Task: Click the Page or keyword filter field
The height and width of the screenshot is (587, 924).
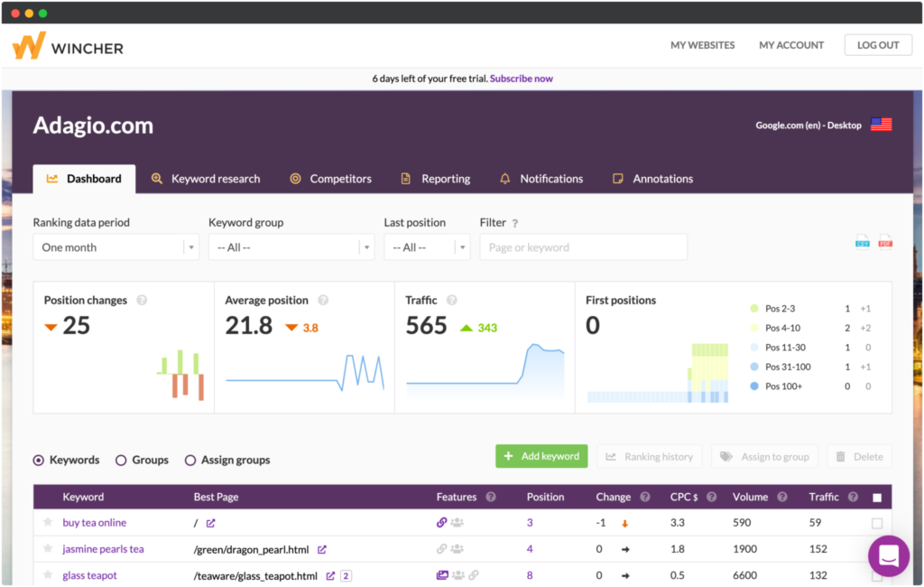Action: point(584,247)
